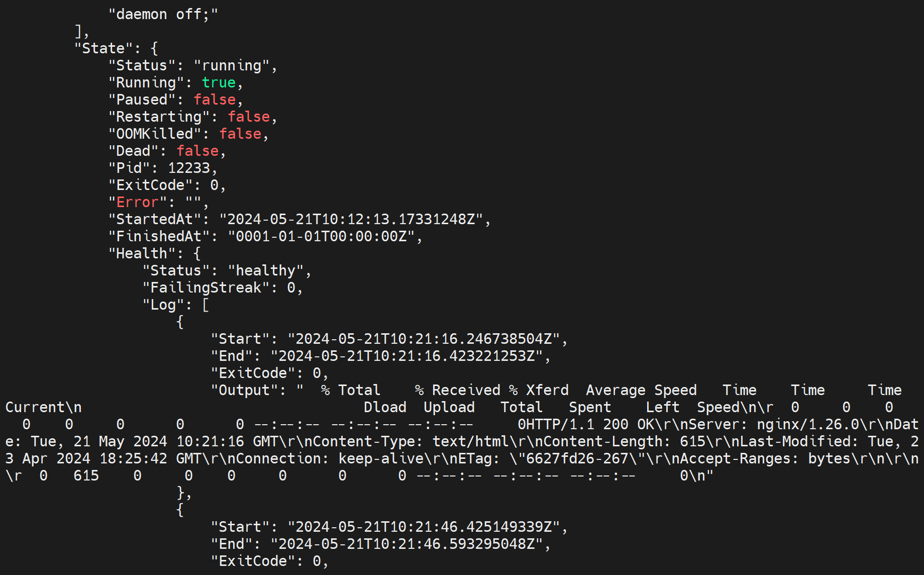Click the "Health" key
Screen dimensions: 924x575
tap(142, 253)
